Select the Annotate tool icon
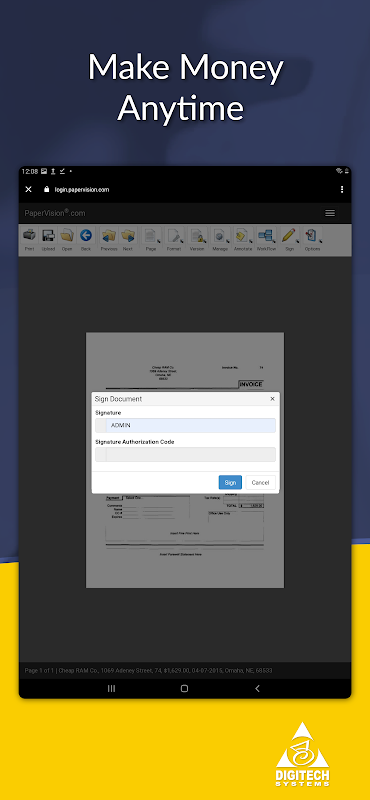This screenshot has width=370, height=800. coord(242,240)
